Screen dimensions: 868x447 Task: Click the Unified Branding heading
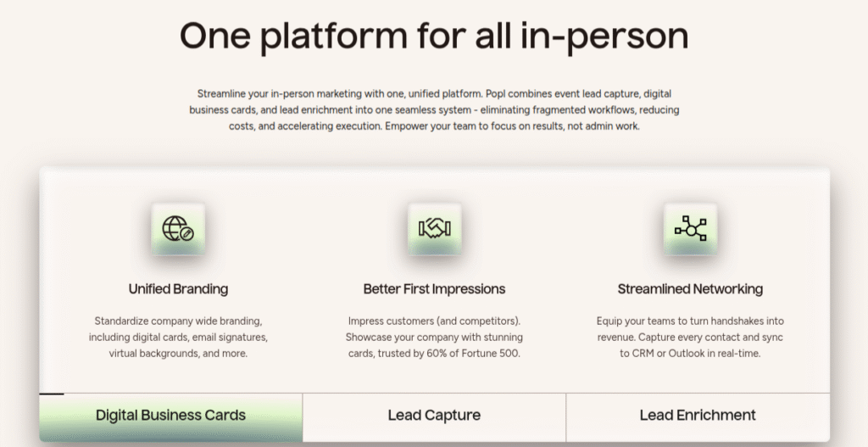[x=178, y=289]
